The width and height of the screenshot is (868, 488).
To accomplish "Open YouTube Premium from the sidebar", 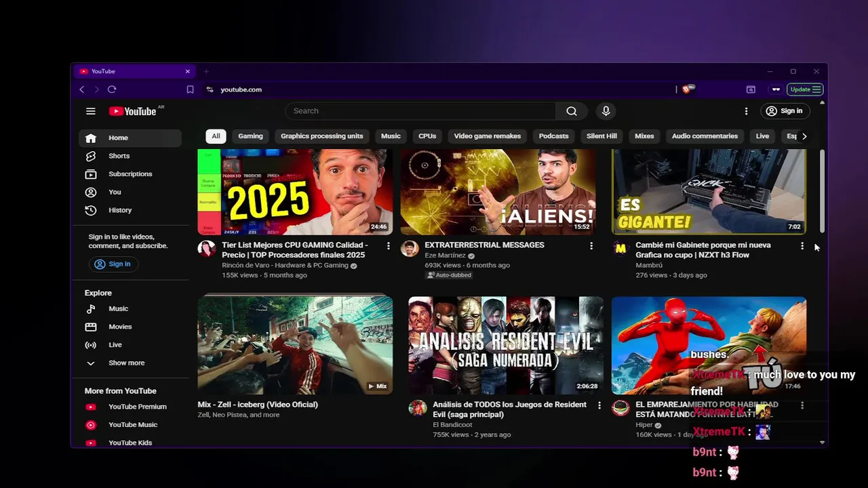I will [131, 407].
